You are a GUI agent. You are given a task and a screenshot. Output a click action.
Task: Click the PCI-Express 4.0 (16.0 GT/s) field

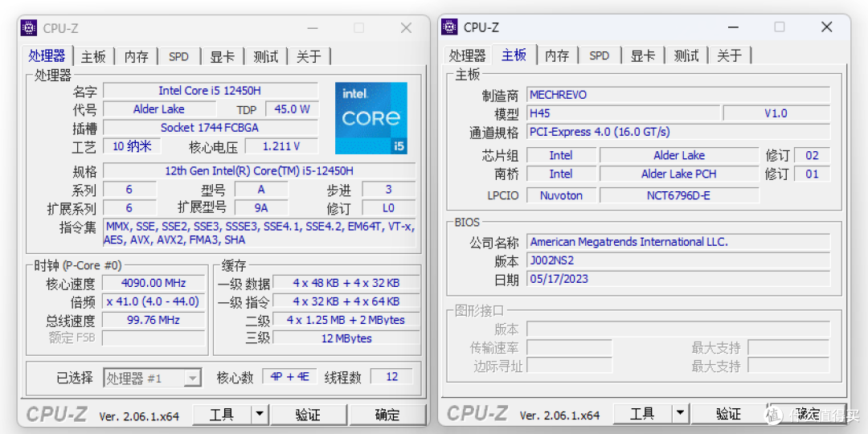[x=678, y=132]
